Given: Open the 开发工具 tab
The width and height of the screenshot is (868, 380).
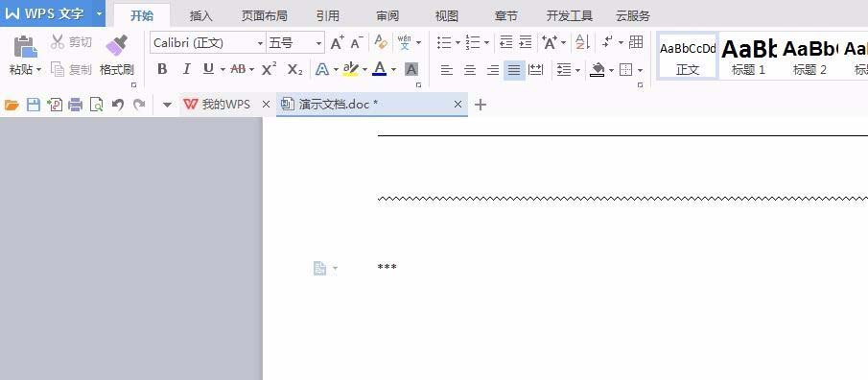Looking at the screenshot, I should pos(570,16).
